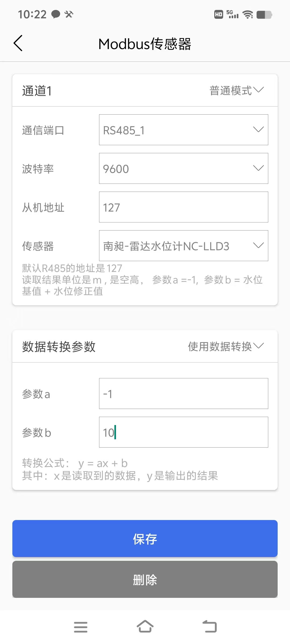Screen dimensions: 290x644
Task: Tap the 5G signal strength icon
Action: [232, 14]
